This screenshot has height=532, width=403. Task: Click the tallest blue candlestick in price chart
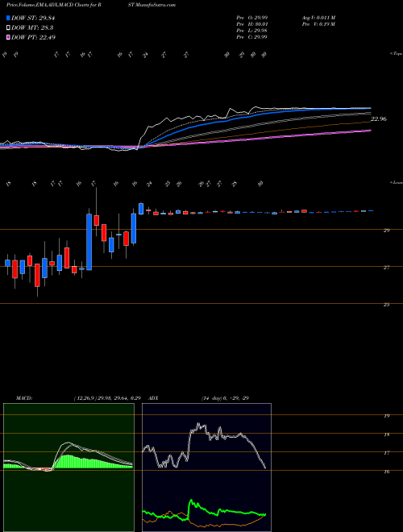pos(89,242)
